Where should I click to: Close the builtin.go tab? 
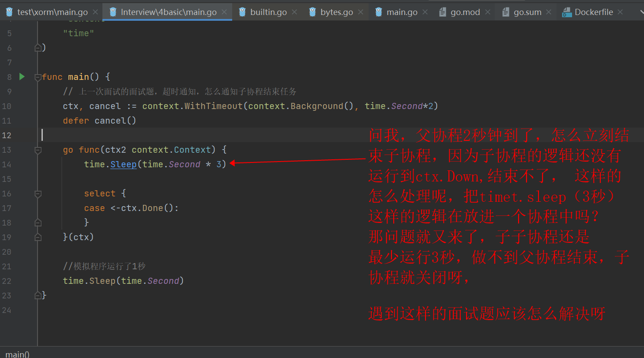click(x=295, y=12)
